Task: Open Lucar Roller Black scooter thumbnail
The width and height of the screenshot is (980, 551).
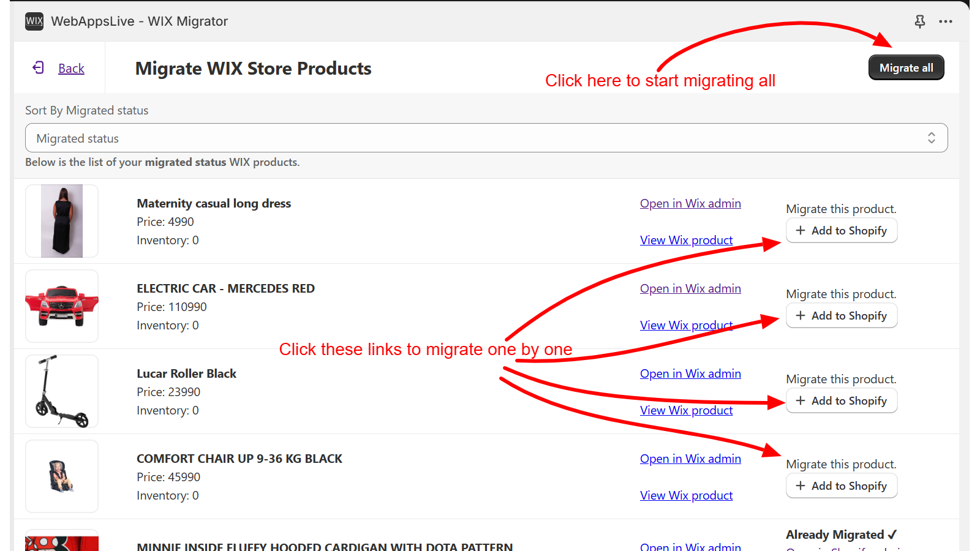Action: [x=62, y=391]
